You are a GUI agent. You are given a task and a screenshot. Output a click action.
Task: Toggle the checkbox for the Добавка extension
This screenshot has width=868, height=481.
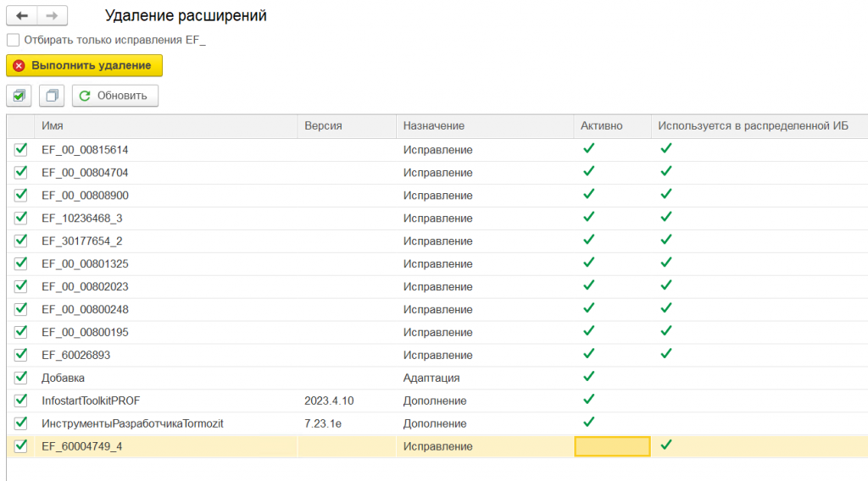(x=21, y=378)
